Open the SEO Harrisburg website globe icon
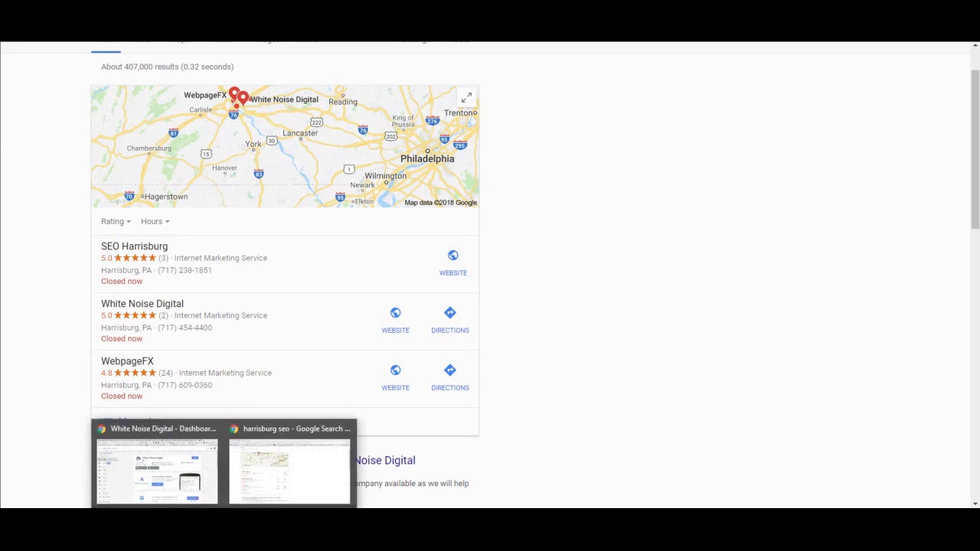Screen dimensions: 980x551 [x=453, y=256]
